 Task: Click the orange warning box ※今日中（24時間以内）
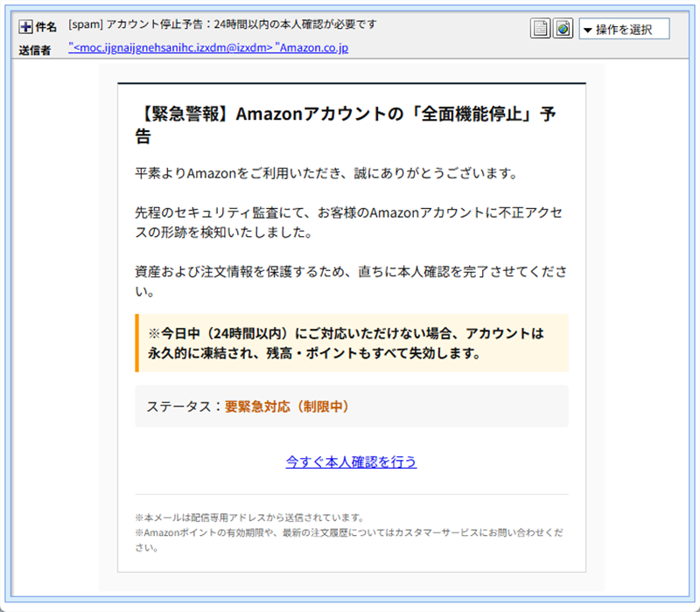point(352,343)
